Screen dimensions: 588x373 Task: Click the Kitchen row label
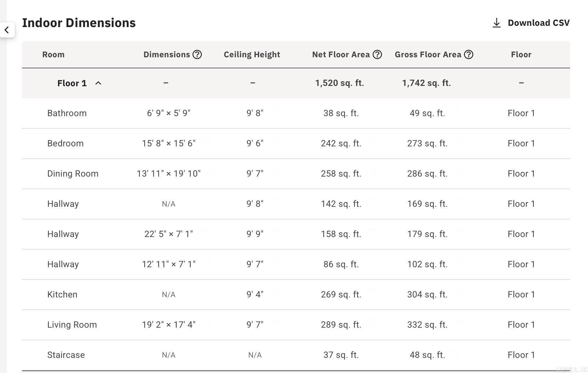[x=62, y=295]
